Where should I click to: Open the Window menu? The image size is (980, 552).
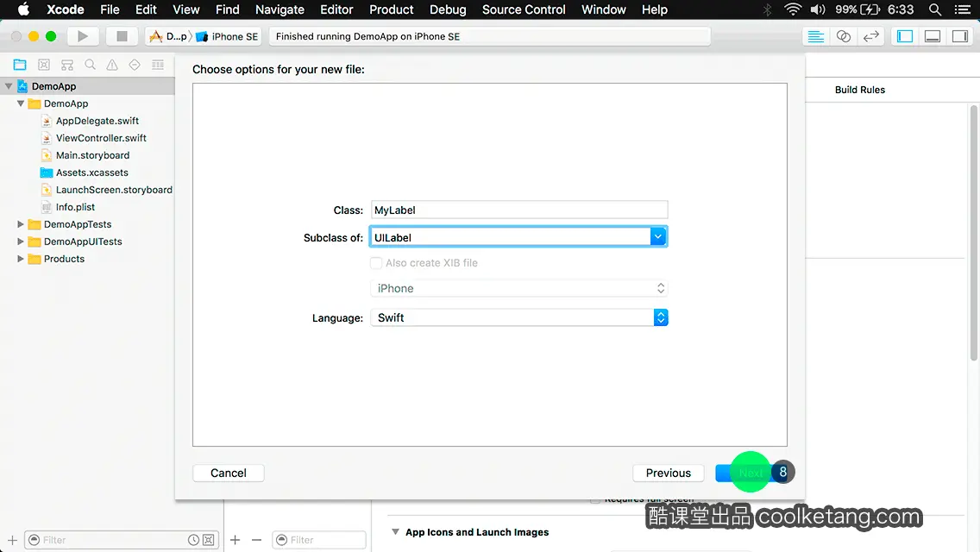tap(603, 9)
